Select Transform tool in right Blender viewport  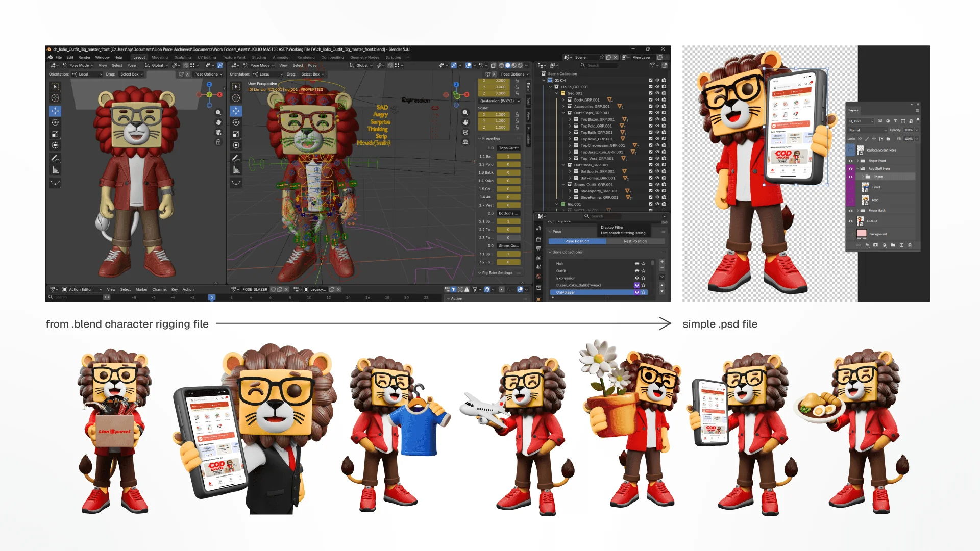(236, 145)
